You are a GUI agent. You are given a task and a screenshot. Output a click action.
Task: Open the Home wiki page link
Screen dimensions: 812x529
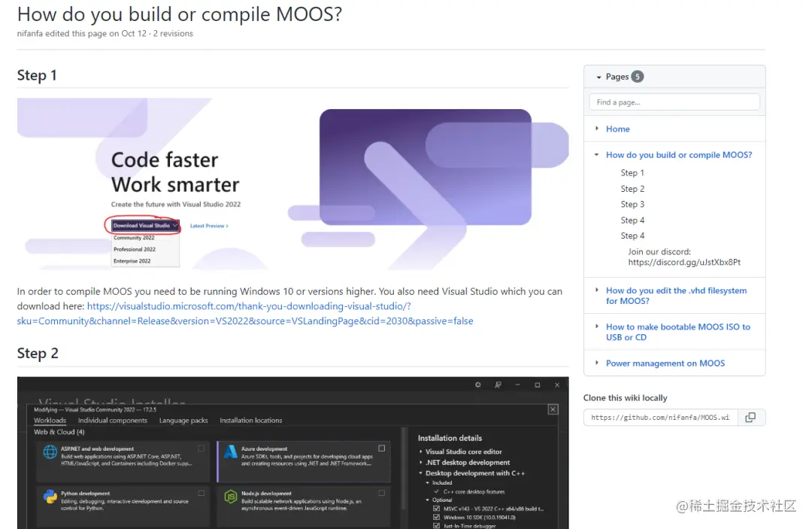pyautogui.click(x=618, y=129)
